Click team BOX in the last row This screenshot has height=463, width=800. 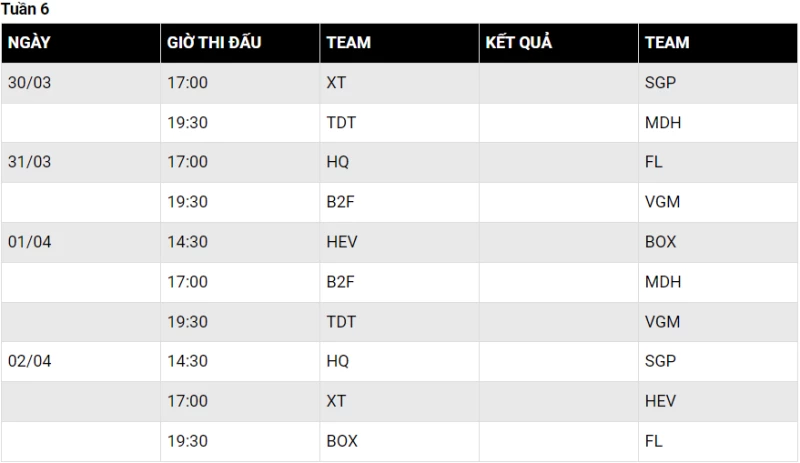coord(342,441)
